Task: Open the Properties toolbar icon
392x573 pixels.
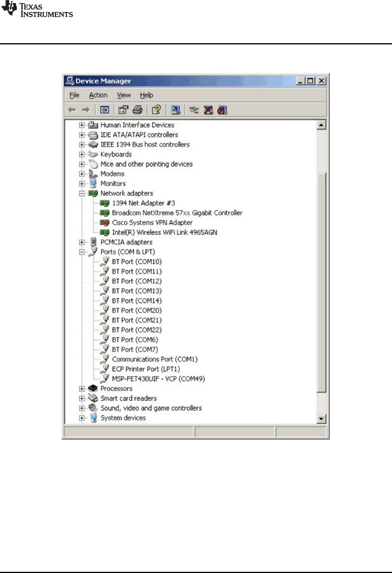Action: click(x=123, y=110)
